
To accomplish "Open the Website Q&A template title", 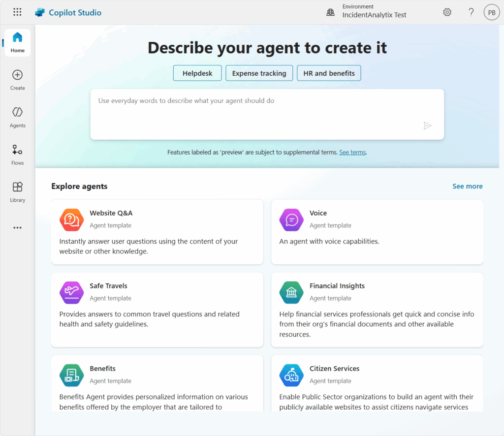I will (x=111, y=213).
